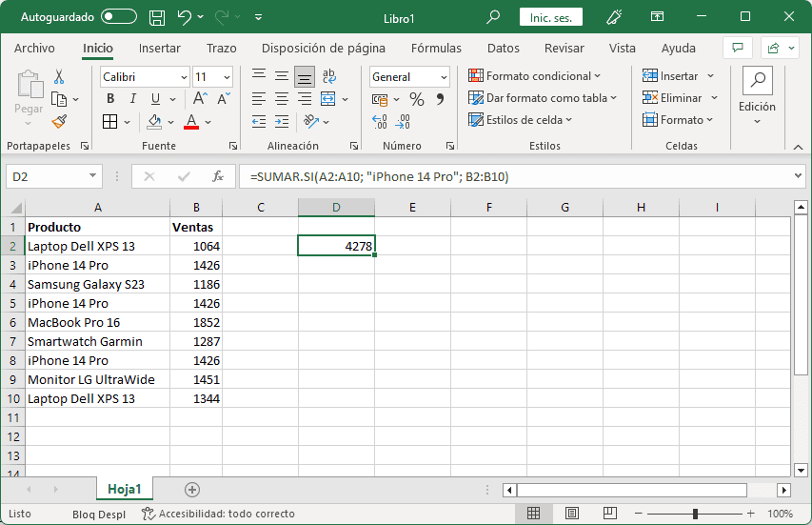Click the Format Painter brush icon
This screenshot has width=812, height=525.
59,122
